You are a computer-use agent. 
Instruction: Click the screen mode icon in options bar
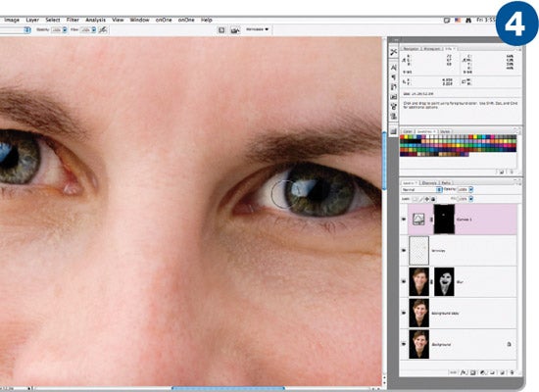click(x=221, y=30)
